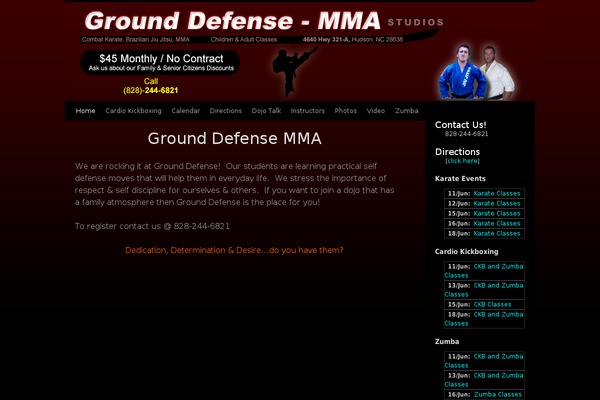Click the kicking martial artist silhouette
The image size is (600, 400).
coord(293,71)
